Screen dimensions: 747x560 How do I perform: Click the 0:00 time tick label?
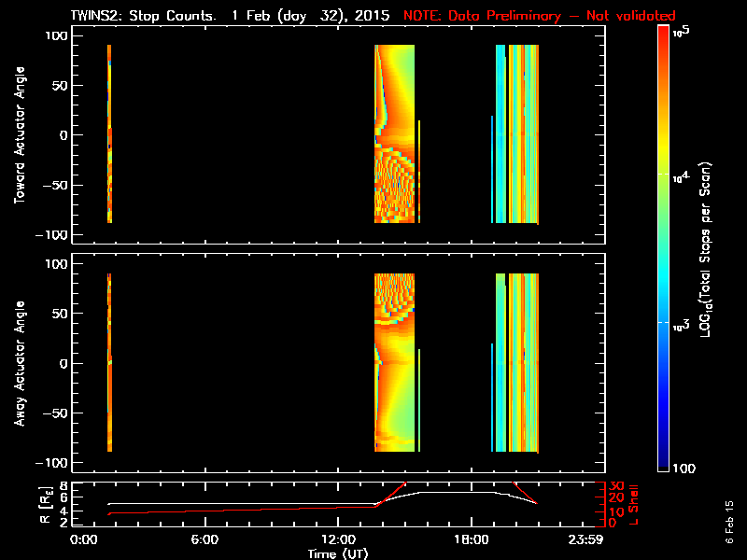pos(83,540)
